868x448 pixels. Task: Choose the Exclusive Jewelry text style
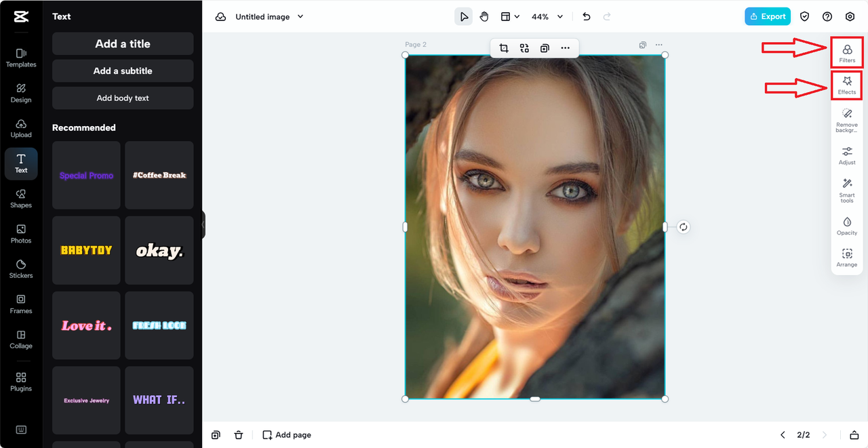pyautogui.click(x=86, y=401)
